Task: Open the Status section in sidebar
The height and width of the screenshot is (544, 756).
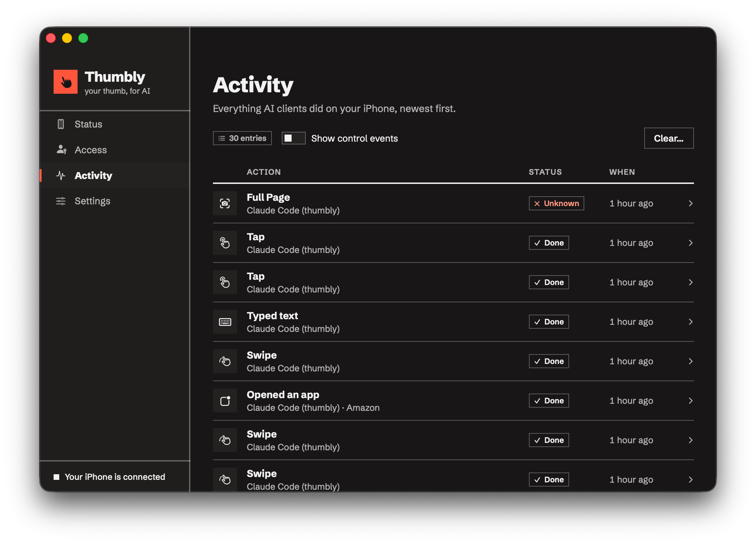Action: coord(115,124)
